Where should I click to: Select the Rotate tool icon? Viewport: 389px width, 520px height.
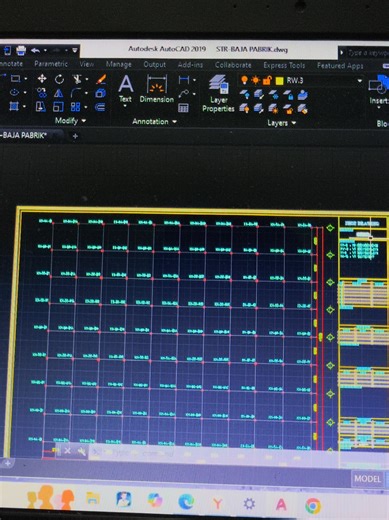59,79
